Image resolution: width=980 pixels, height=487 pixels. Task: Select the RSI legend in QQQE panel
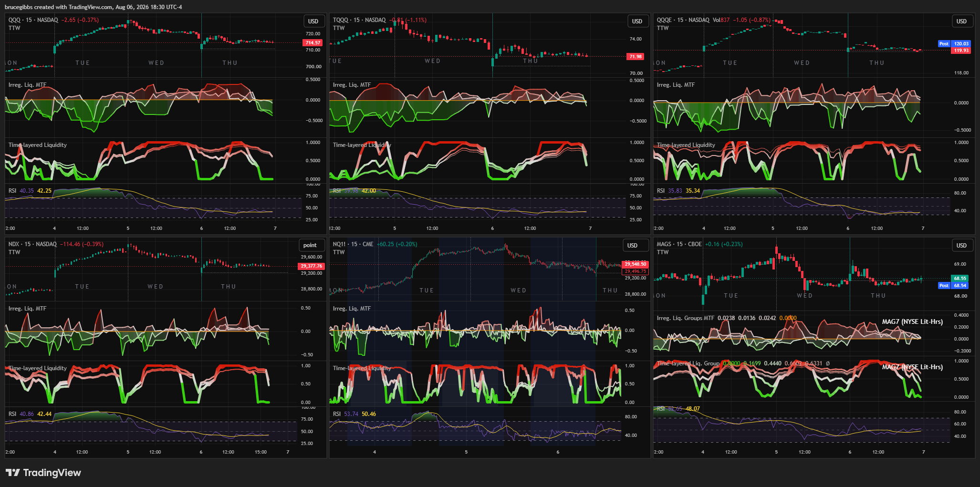[x=661, y=191]
